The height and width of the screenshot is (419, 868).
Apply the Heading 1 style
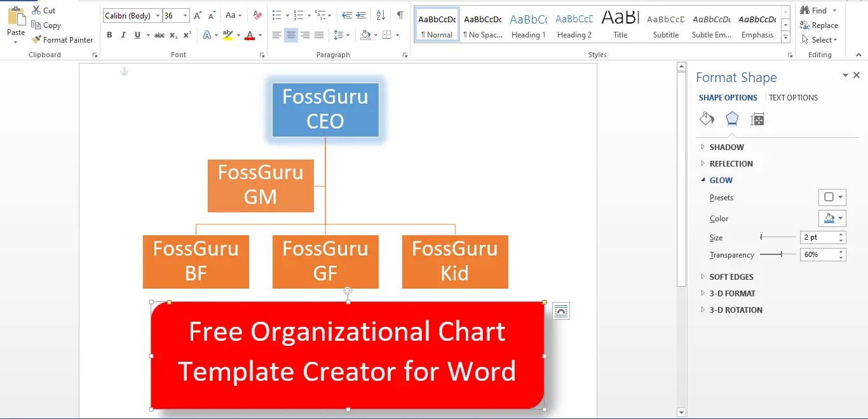(x=528, y=24)
